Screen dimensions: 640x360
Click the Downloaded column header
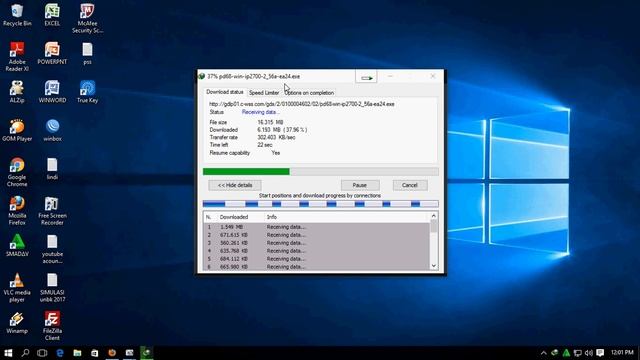(x=234, y=217)
